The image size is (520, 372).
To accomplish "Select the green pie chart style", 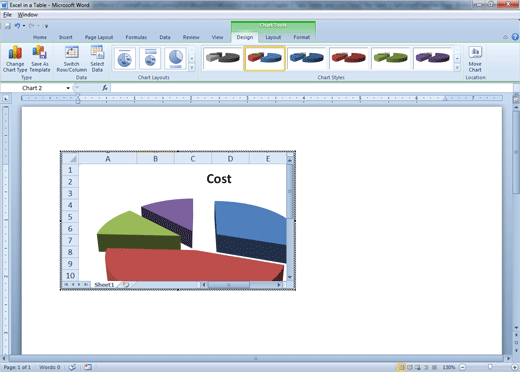I will [390, 58].
